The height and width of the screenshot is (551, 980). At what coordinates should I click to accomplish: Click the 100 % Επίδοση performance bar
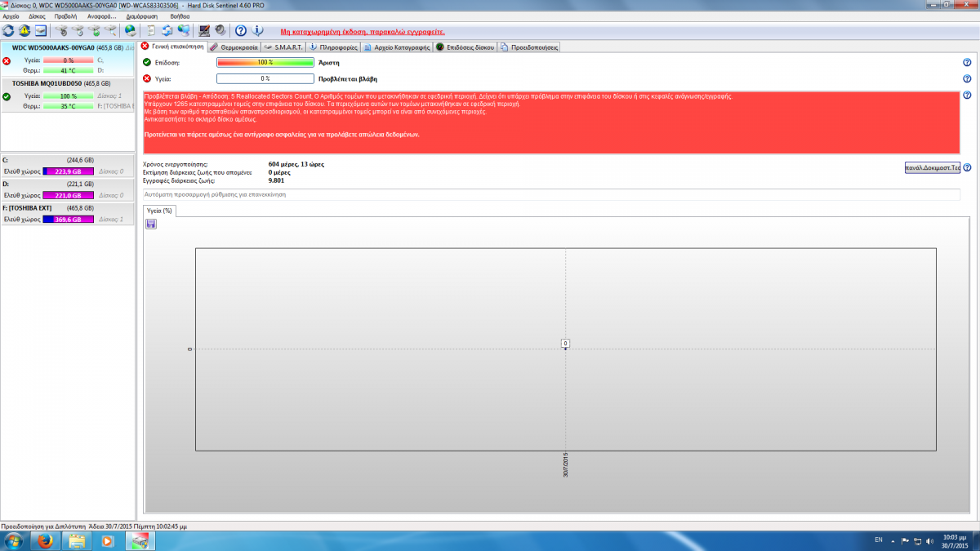(x=265, y=62)
